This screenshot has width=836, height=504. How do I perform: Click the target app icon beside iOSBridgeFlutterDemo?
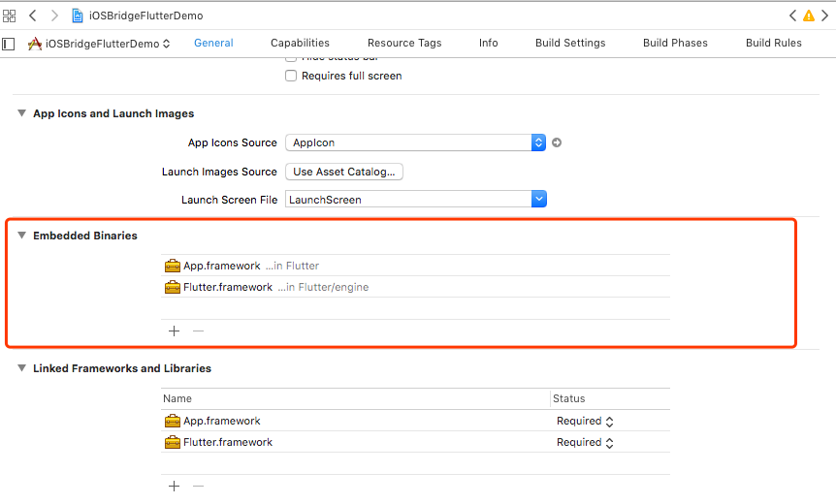point(35,44)
